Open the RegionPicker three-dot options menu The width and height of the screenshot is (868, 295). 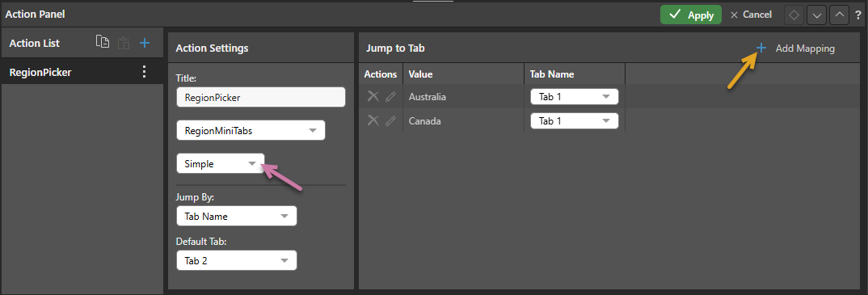145,71
